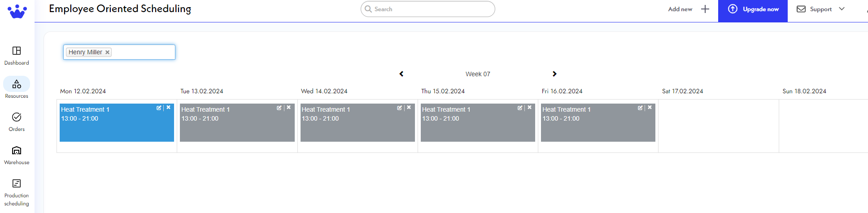Edit Wednesday's Heat Treatment 1 shift

point(399,108)
